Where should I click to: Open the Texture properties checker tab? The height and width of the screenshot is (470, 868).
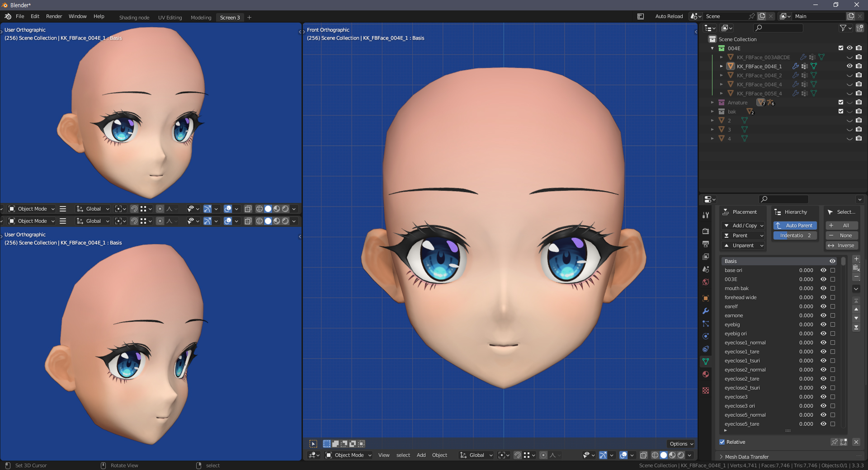(706, 390)
